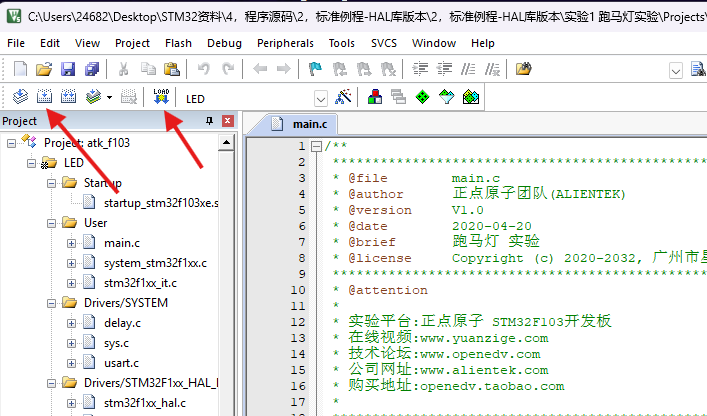707x416 pixels.
Task: Translate the current file icon
Action: coord(20,96)
